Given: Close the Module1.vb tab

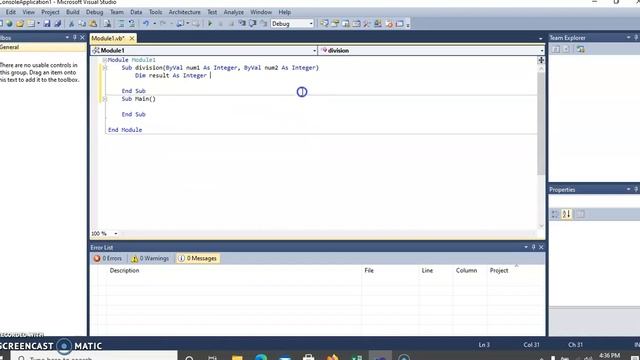Looking at the screenshot, I should click(132, 38).
